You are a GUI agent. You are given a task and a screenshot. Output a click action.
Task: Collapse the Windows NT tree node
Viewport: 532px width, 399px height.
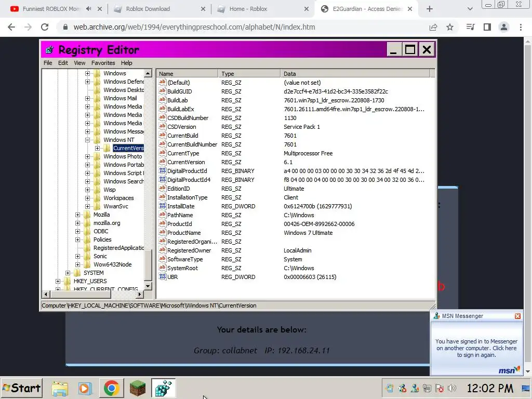click(87, 140)
